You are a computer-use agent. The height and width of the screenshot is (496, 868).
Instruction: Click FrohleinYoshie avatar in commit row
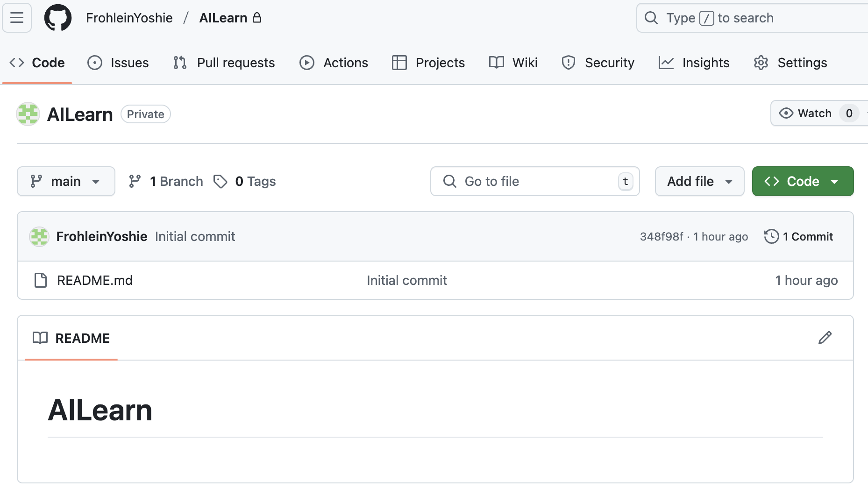pyautogui.click(x=39, y=237)
